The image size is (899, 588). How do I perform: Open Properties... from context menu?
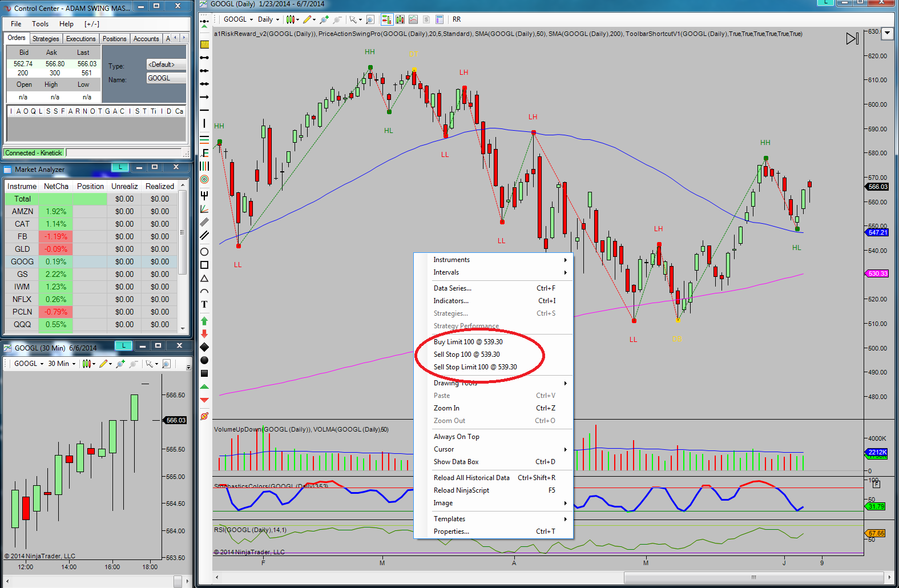pyautogui.click(x=494, y=531)
